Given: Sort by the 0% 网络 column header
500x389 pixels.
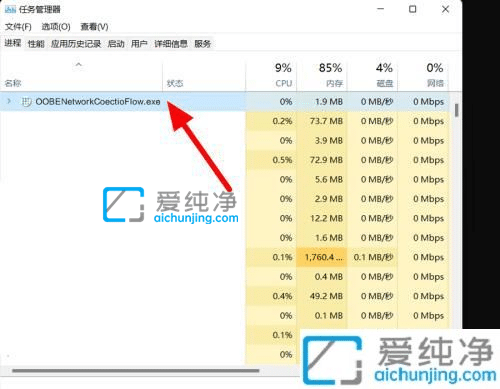Looking at the screenshot, I should point(423,75).
